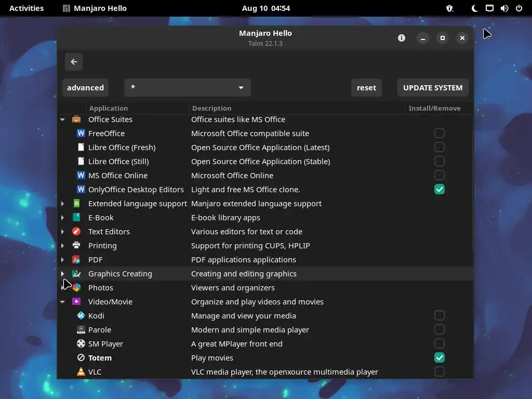This screenshot has height=399, width=532.
Task: Sort by the Description column header
Action: point(297,108)
